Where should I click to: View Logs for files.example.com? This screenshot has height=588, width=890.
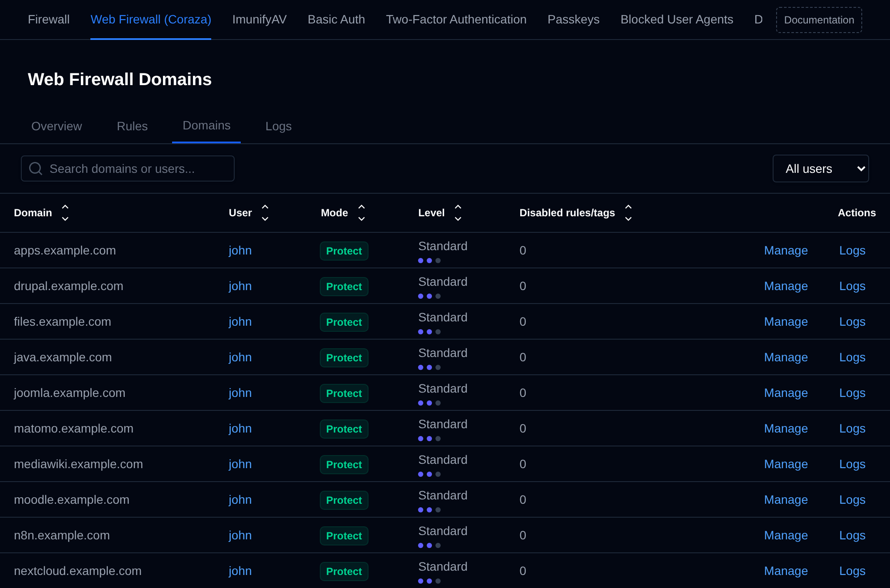click(x=852, y=322)
